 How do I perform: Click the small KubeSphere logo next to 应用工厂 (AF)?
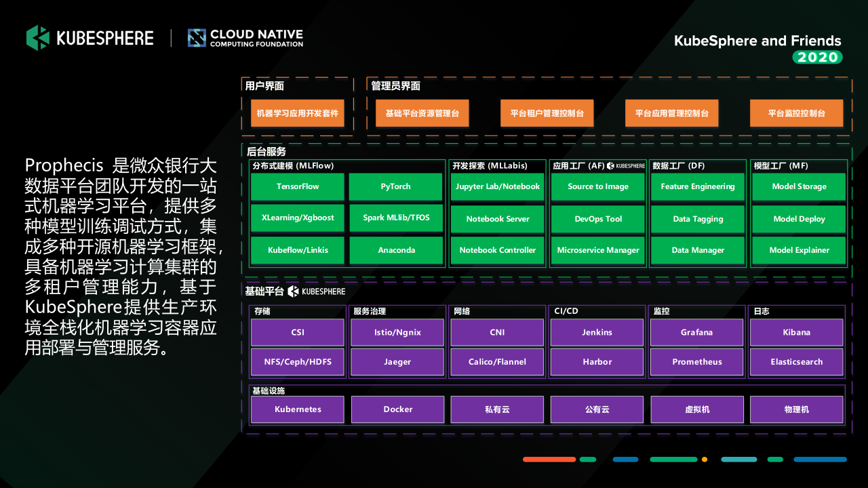626,165
